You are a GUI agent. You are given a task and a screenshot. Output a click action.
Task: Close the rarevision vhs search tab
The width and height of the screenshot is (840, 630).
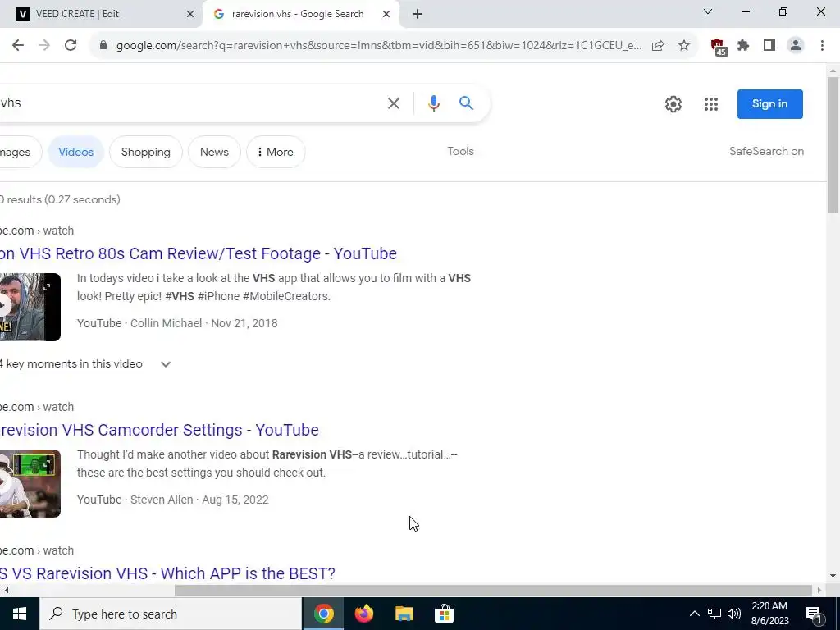[386, 14]
